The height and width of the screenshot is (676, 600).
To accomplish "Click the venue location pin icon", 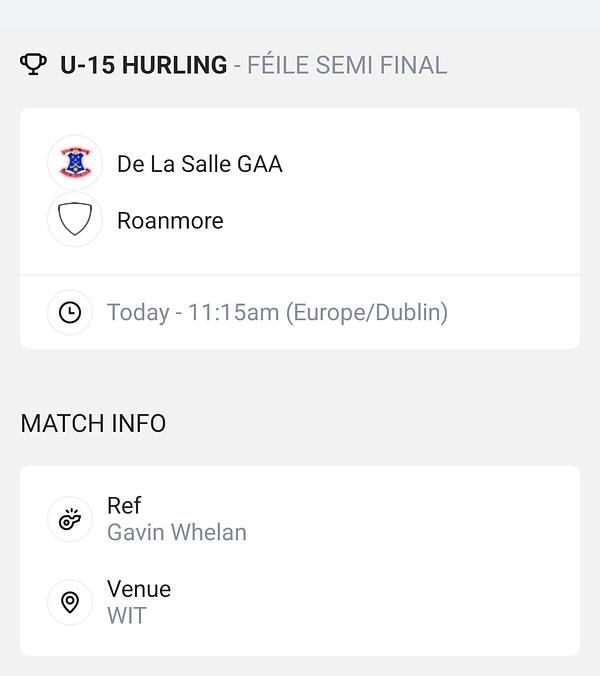I will point(70,602).
